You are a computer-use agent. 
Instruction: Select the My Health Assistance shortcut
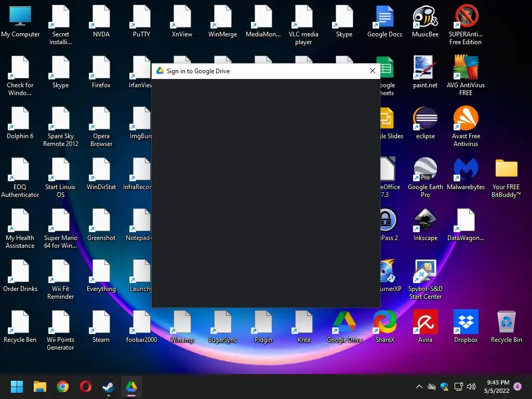click(20, 229)
